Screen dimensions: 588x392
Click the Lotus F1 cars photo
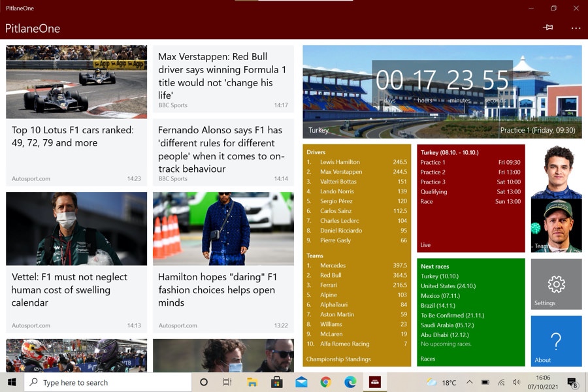[76, 82]
